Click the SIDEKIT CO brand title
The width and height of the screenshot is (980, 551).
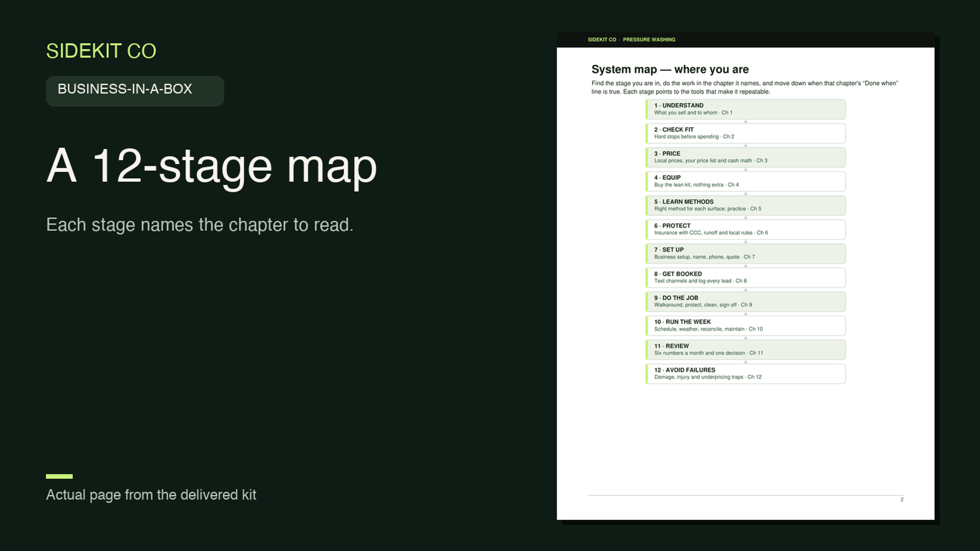(101, 51)
